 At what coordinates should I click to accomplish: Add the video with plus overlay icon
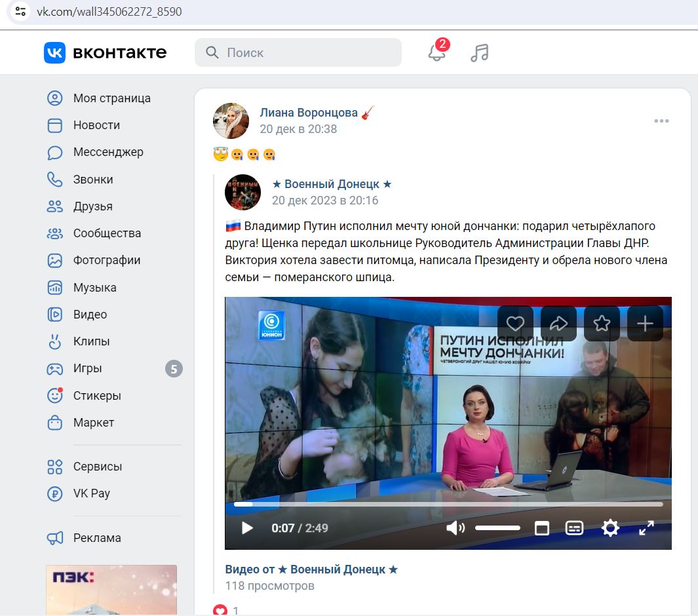click(644, 324)
